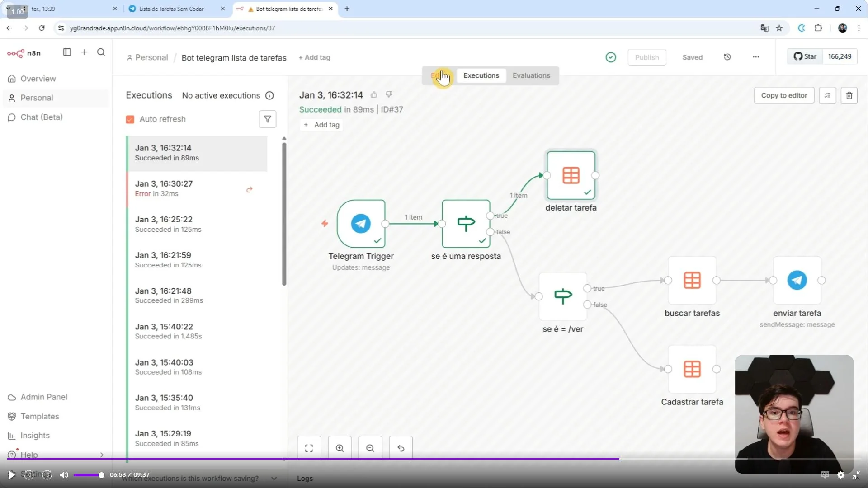The height and width of the screenshot is (488, 868).
Task: Open video player settings gear
Action: 841,475
